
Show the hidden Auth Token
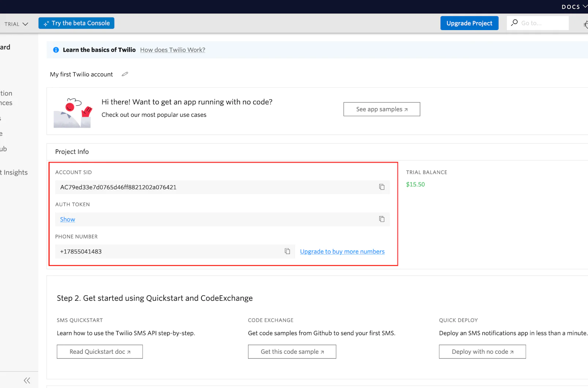(68, 220)
